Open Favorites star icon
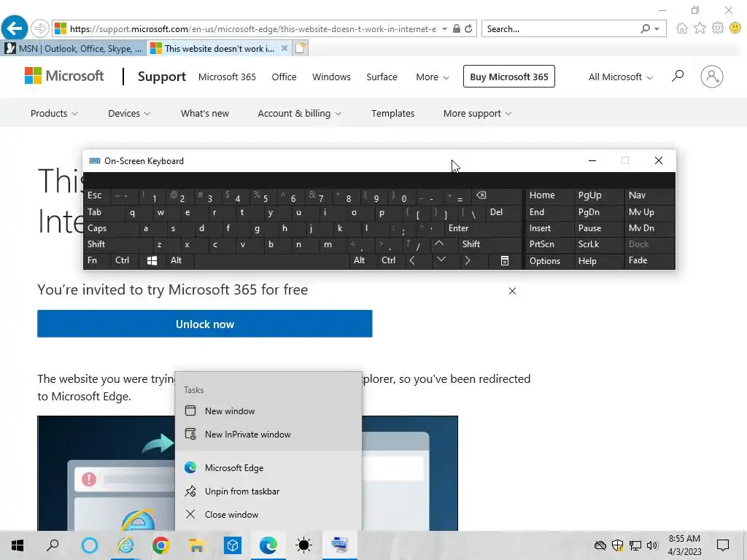This screenshot has height=560, width=747. click(x=700, y=28)
